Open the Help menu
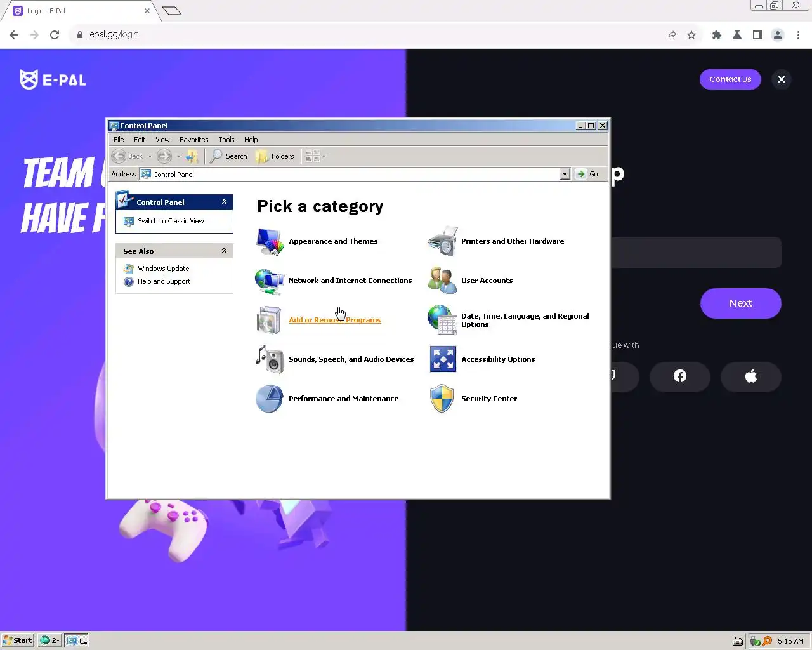Screen dimensions: 812x650 (x=251, y=140)
